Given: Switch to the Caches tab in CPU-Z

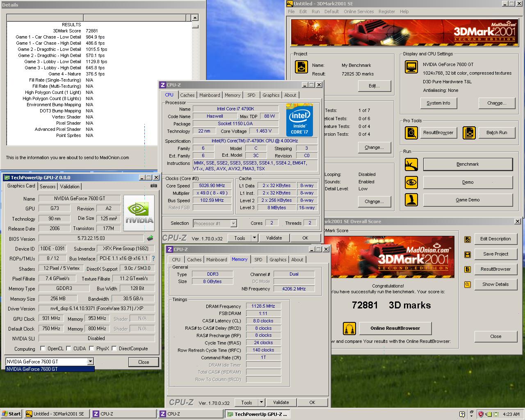Looking at the screenshot, I should coord(187,95).
